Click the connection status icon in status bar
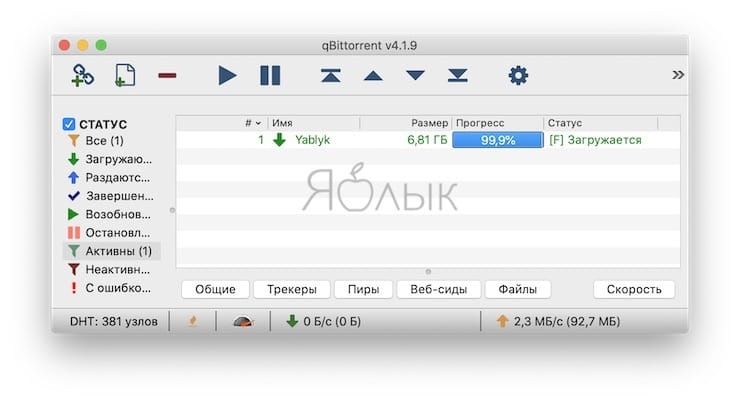 [x=193, y=322]
